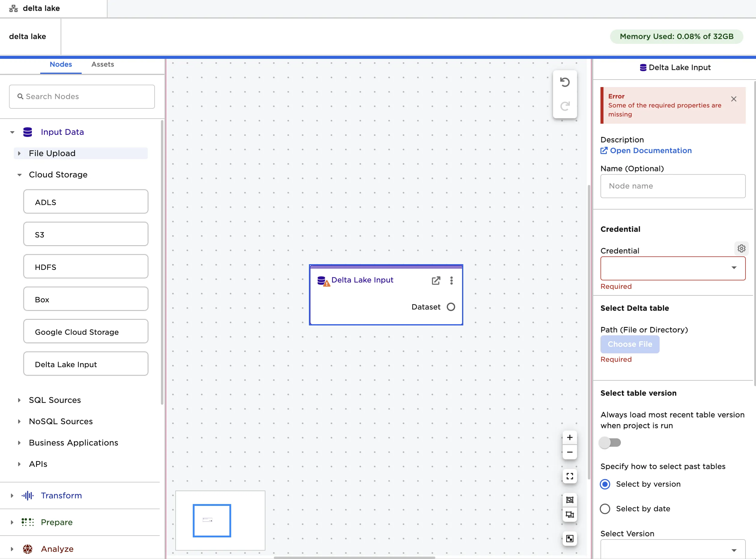
Task: Open the Open Documentation link
Action: click(x=650, y=151)
